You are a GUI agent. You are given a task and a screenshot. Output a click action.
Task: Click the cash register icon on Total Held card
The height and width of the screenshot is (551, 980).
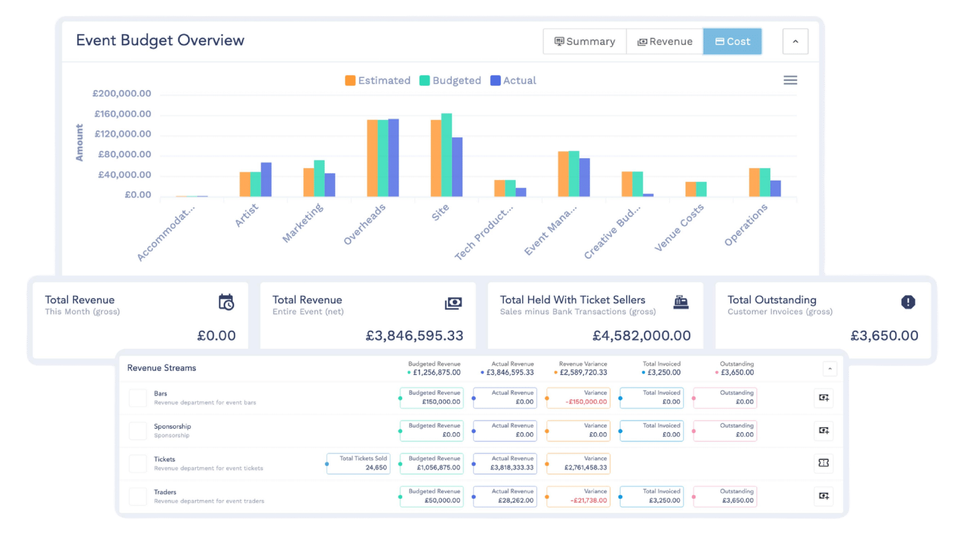681,302
